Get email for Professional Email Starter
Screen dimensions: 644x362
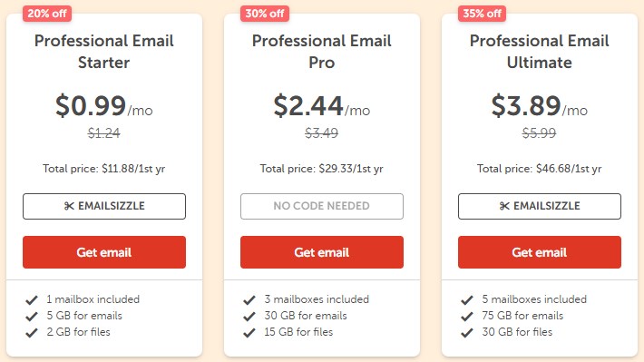104,252
